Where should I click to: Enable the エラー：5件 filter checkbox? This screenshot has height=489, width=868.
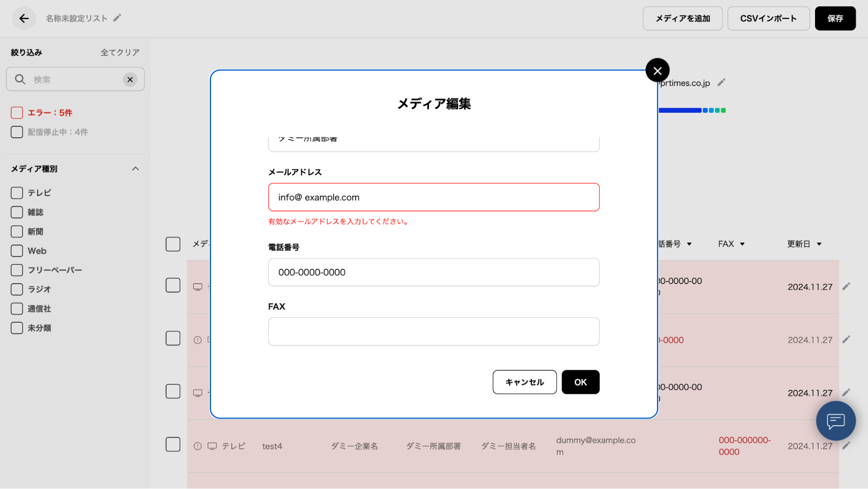click(x=17, y=113)
